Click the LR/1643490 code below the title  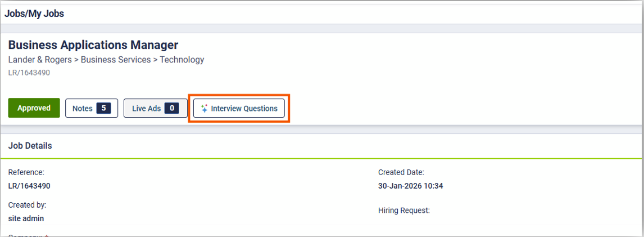(x=33, y=72)
